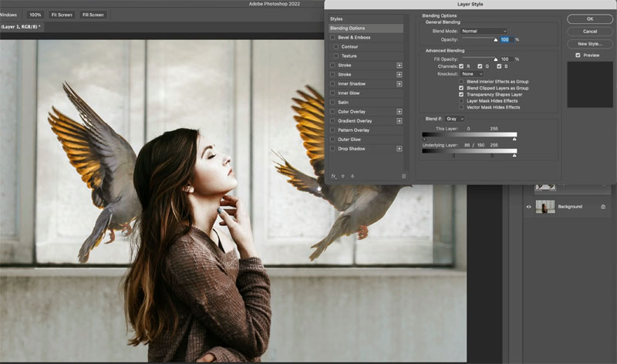Click the Background layer lock icon
The image size is (617, 364).
[x=602, y=207]
